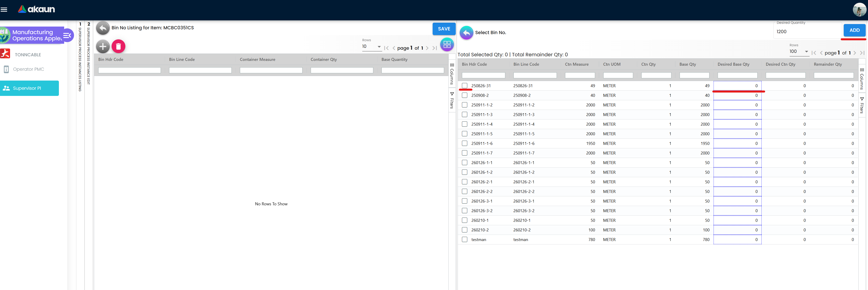Open the TONNCABLE menu entry

[x=28, y=54]
